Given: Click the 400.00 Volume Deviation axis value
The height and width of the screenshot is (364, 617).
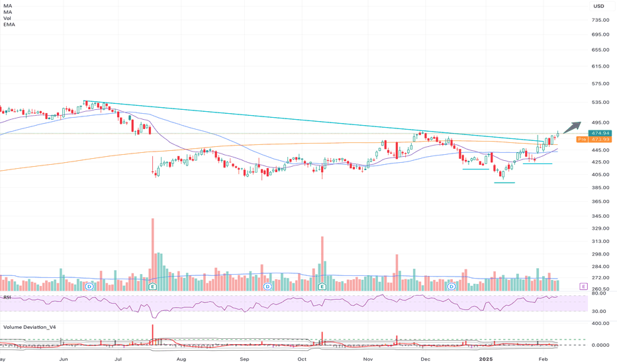Looking at the screenshot, I should point(600,324).
